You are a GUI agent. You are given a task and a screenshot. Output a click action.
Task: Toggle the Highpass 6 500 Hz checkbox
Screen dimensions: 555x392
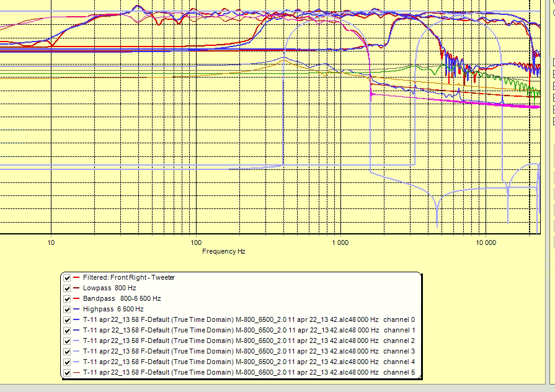tap(67, 310)
